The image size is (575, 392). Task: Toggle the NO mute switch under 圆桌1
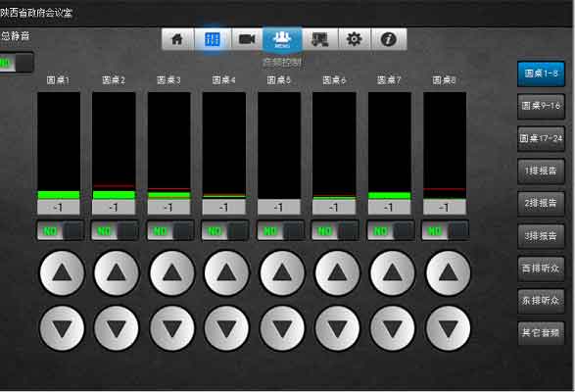(x=61, y=231)
